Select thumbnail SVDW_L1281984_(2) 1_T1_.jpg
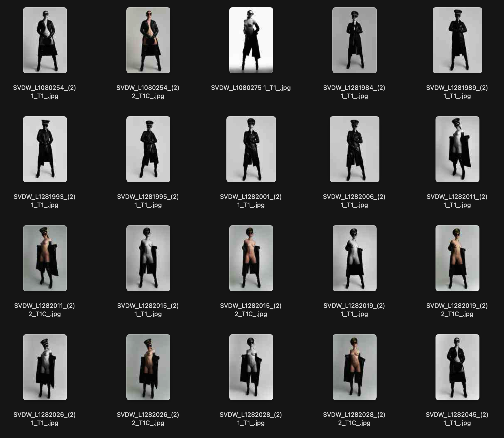This screenshot has width=504, height=438. coord(354,40)
